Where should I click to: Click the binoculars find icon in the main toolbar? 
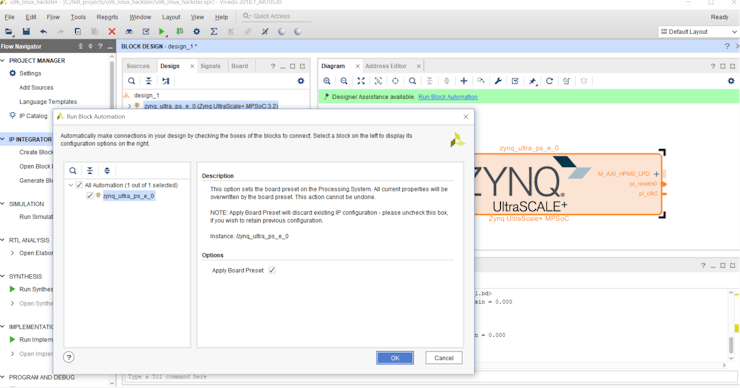pos(129,32)
